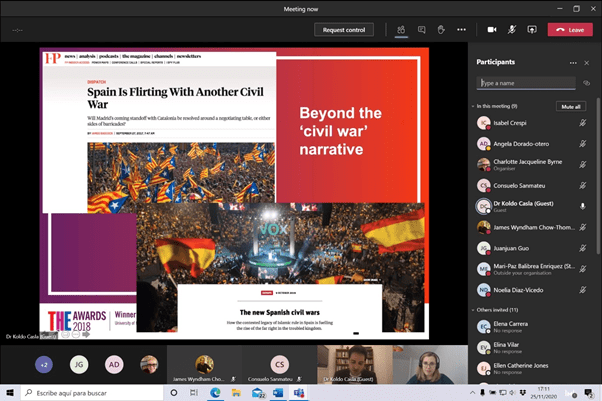Toggle the camera on or off
The image size is (602, 401).
click(x=492, y=30)
